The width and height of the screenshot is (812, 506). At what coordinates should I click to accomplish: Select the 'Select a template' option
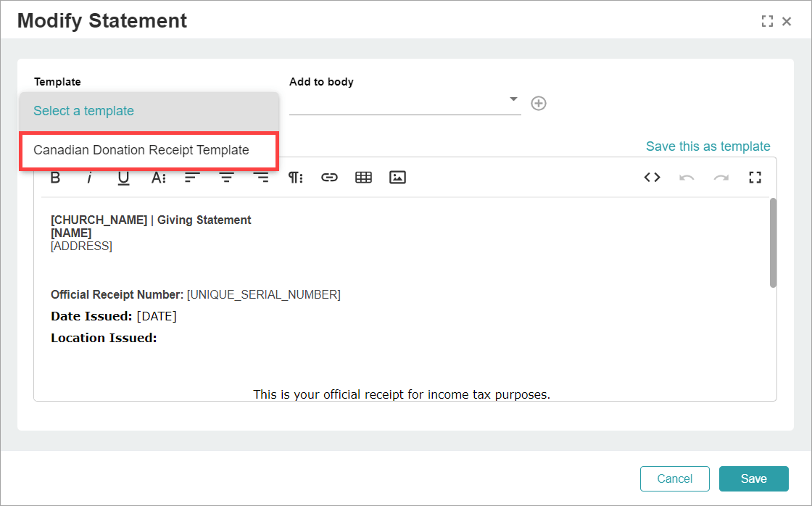click(x=149, y=111)
